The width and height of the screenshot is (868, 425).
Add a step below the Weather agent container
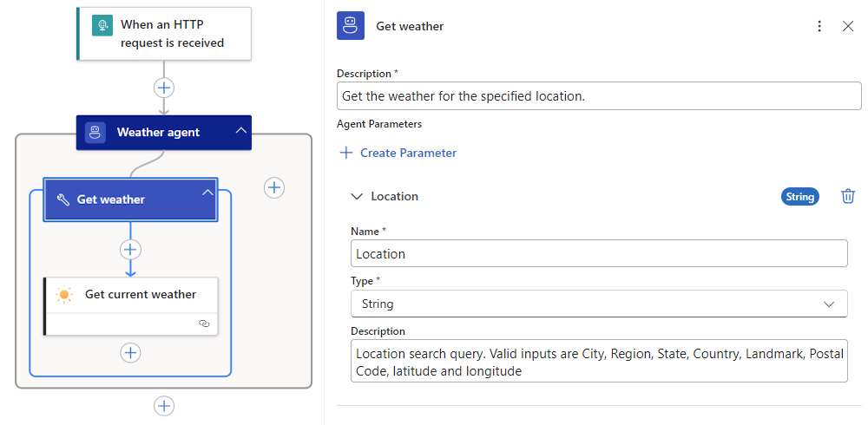[x=163, y=406]
